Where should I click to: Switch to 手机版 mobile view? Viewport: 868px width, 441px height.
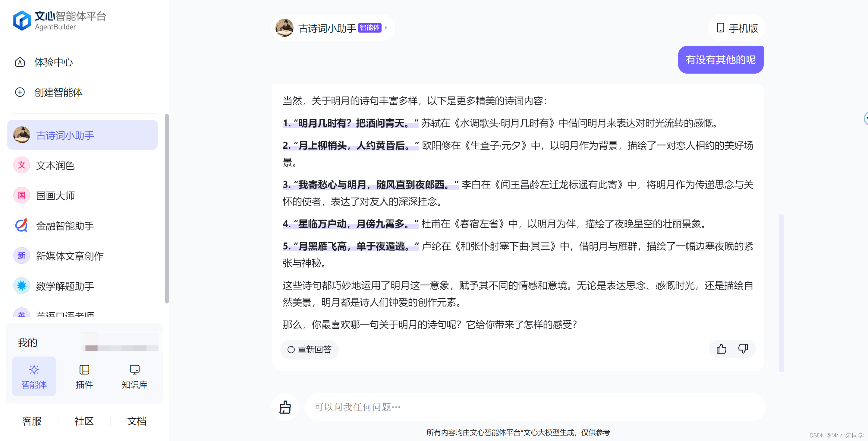[737, 28]
